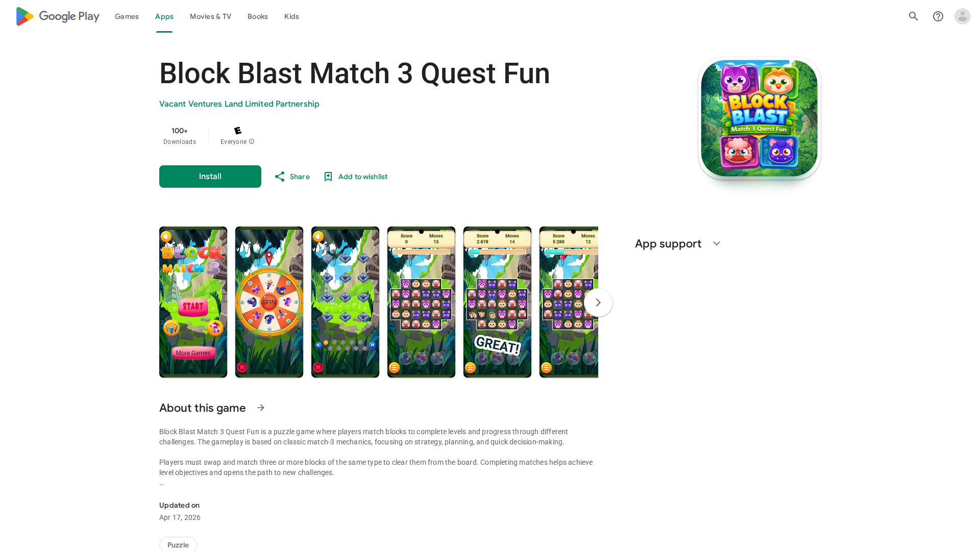Open the Help center question-mark icon
The image size is (980, 551).
(938, 16)
